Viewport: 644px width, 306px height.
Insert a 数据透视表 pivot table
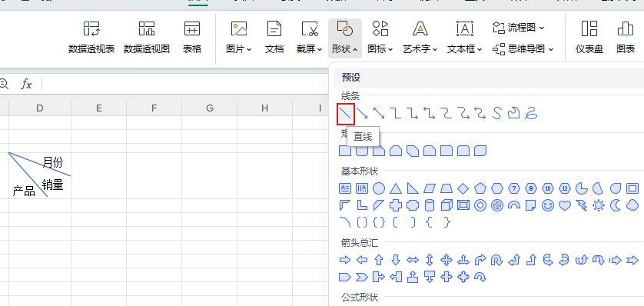tap(91, 38)
